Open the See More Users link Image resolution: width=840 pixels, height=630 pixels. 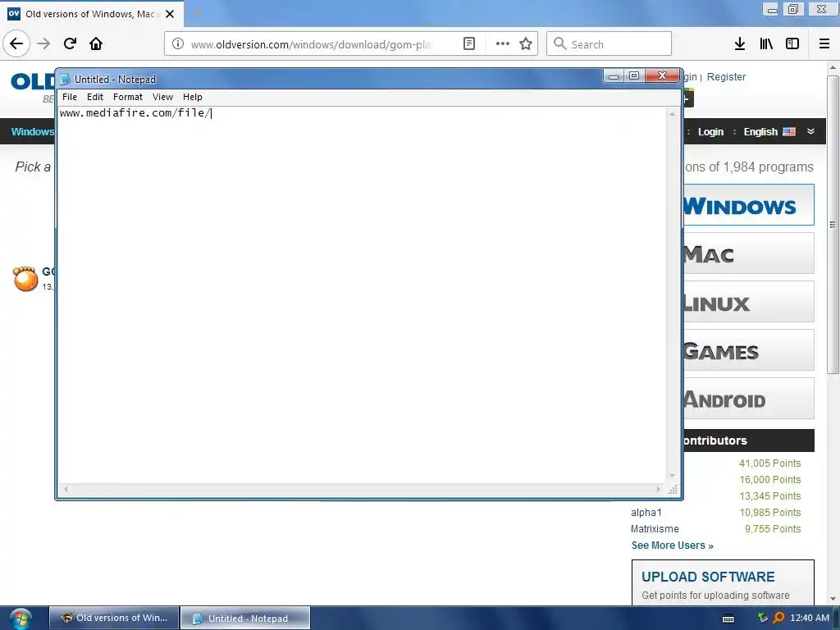[673, 546]
